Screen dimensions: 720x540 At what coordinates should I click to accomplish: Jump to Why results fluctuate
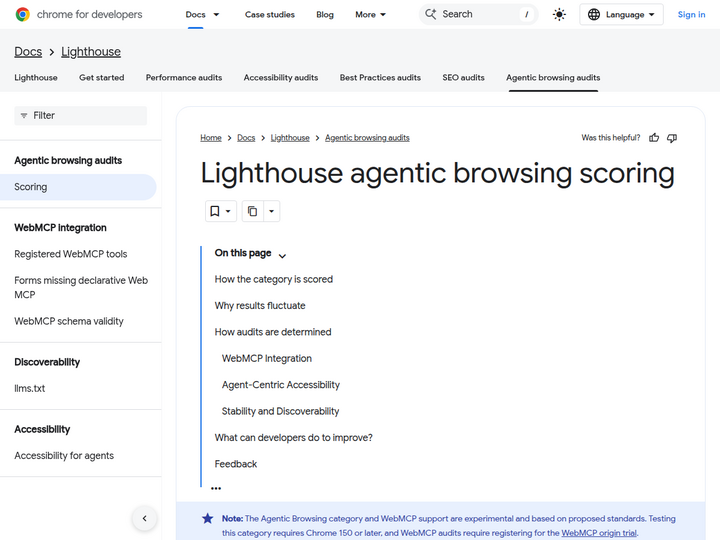(x=260, y=306)
